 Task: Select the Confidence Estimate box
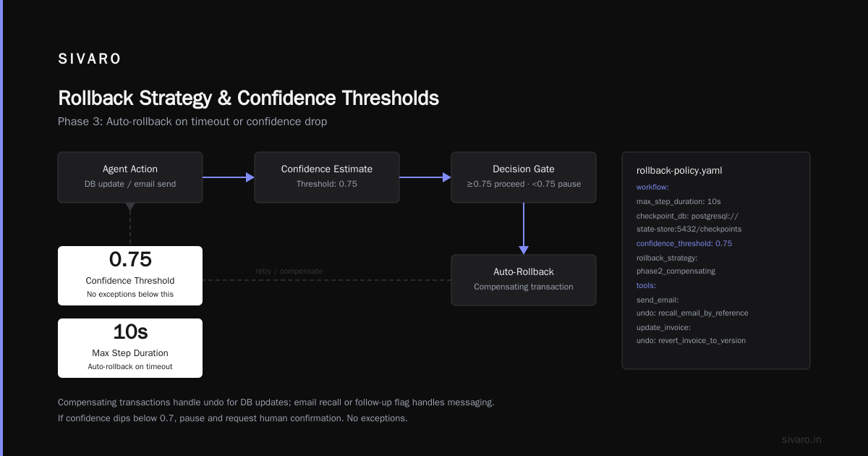tap(327, 177)
